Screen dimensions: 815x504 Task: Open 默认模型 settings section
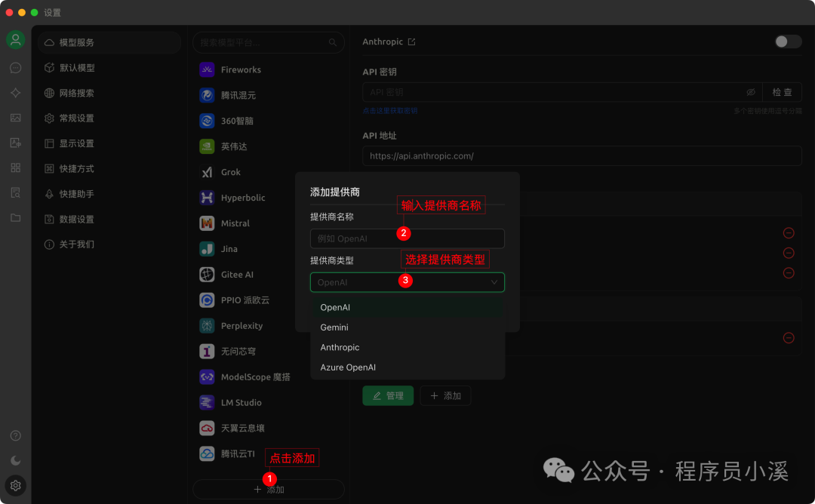click(x=109, y=68)
